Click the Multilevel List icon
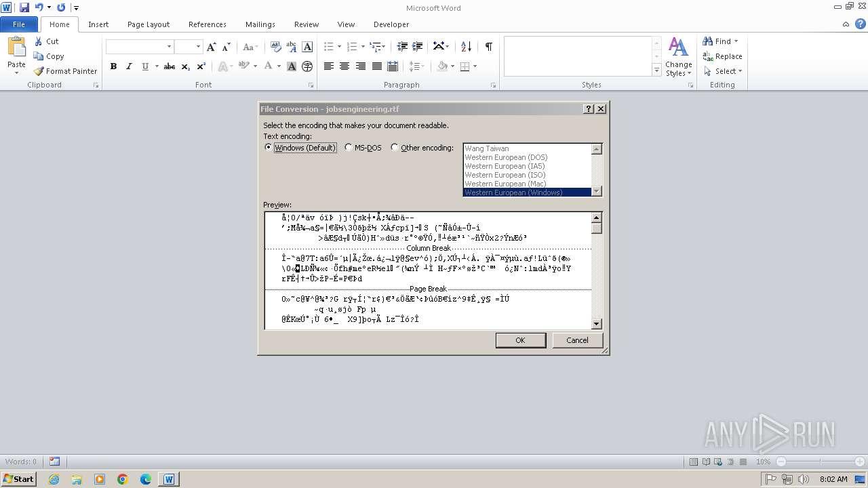The width and height of the screenshot is (868, 488). [x=375, y=47]
